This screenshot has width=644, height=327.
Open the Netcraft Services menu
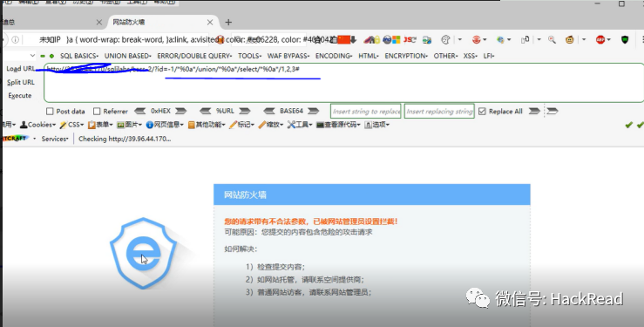pos(55,139)
